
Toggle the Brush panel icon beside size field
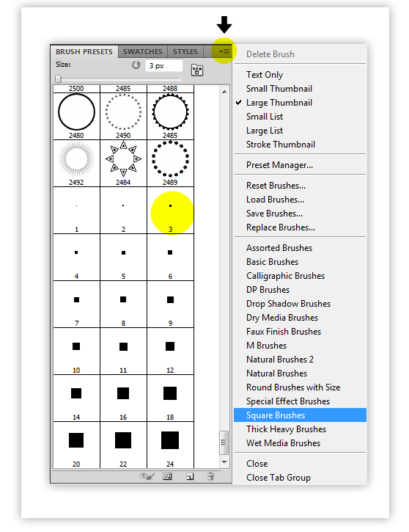(x=197, y=70)
